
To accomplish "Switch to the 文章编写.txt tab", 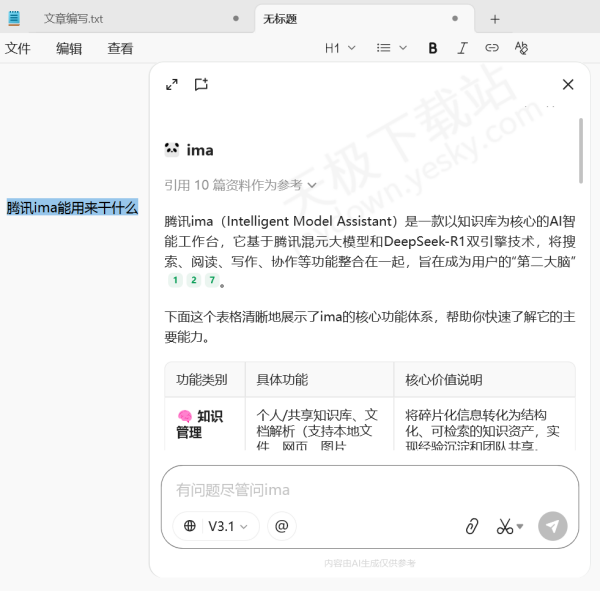I will click(x=74, y=19).
